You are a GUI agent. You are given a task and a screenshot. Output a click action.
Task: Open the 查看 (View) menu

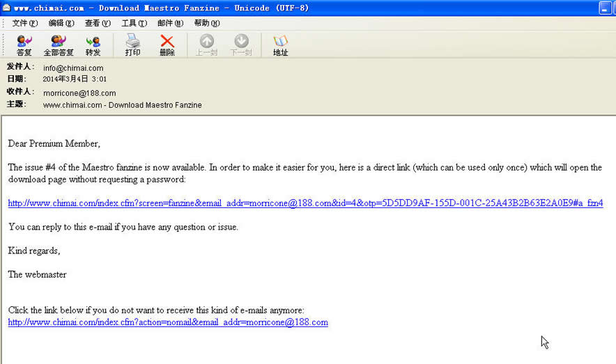pyautogui.click(x=98, y=23)
